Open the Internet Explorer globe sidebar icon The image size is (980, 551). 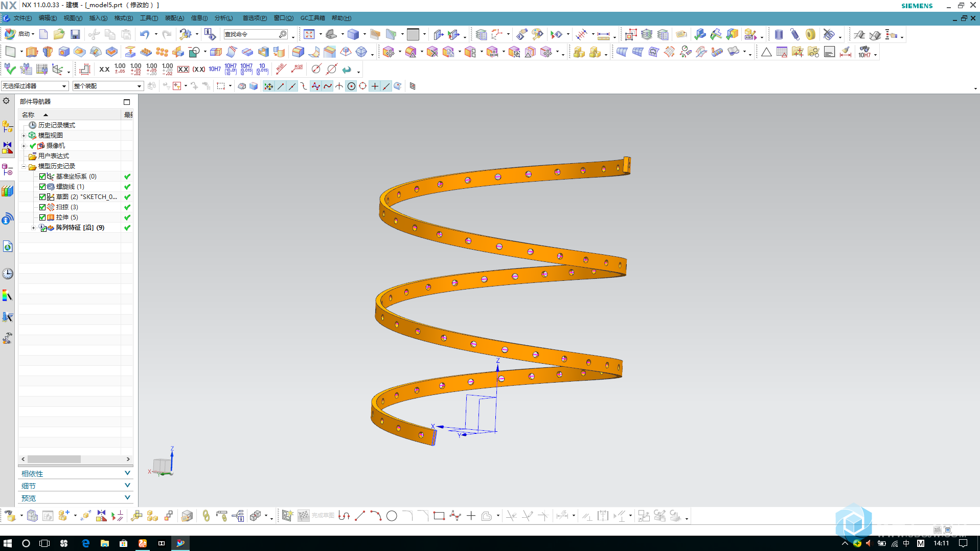click(7, 247)
